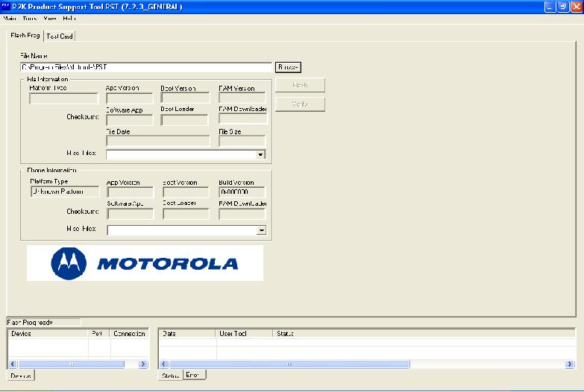Click the User Tool column header
The width and height of the screenshot is (584, 392).
(245, 334)
